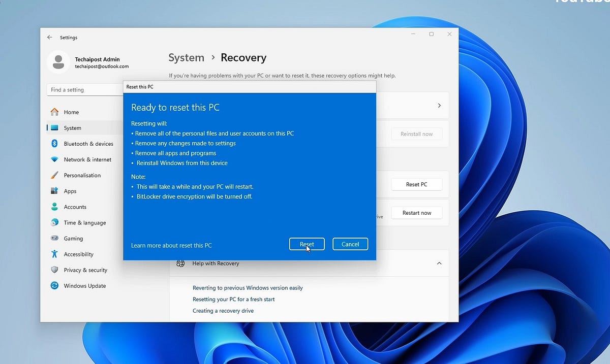Confirm with the Reset button

pos(307,244)
